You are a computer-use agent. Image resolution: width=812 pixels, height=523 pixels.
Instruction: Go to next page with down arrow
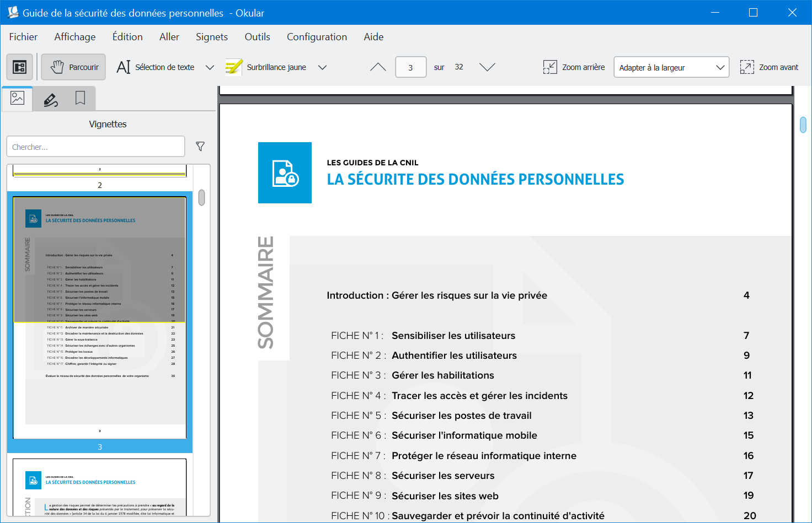pos(487,67)
